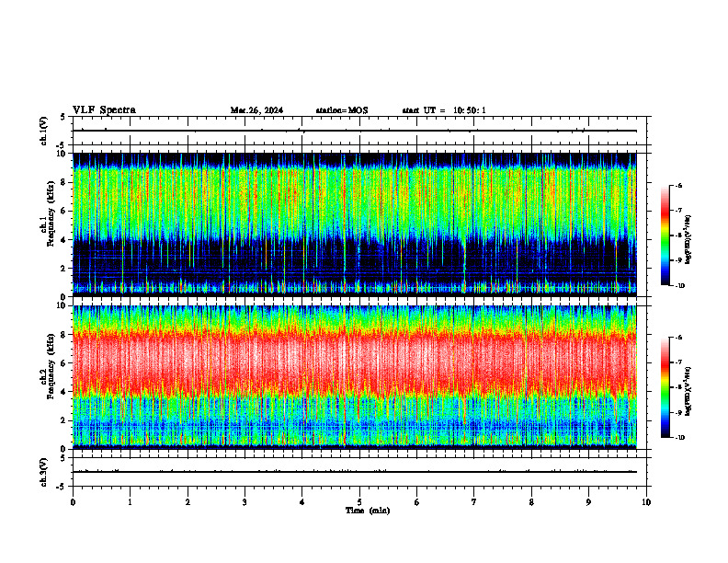Click the ch.1 colorbar log(PSD) units label
The width and height of the screenshot is (728, 563).
coord(688,239)
